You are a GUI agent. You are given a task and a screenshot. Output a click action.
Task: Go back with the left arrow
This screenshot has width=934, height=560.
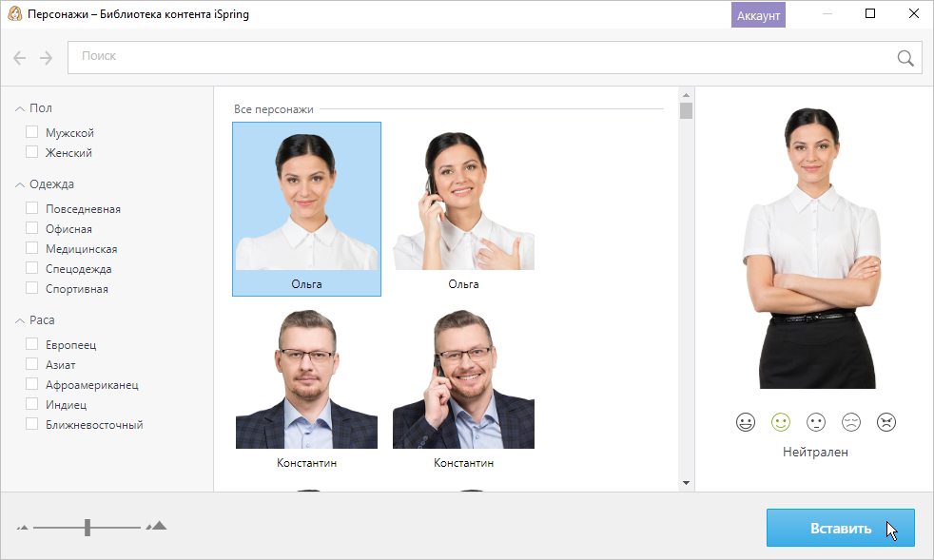pos(20,58)
